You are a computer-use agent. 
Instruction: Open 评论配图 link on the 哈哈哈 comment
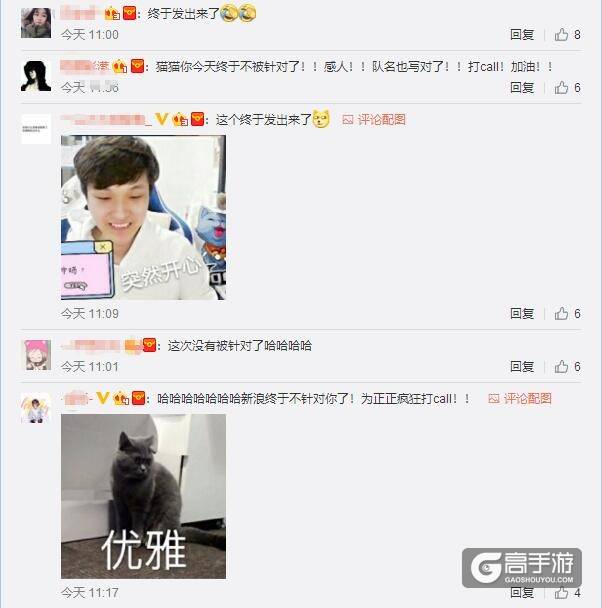click(x=520, y=398)
